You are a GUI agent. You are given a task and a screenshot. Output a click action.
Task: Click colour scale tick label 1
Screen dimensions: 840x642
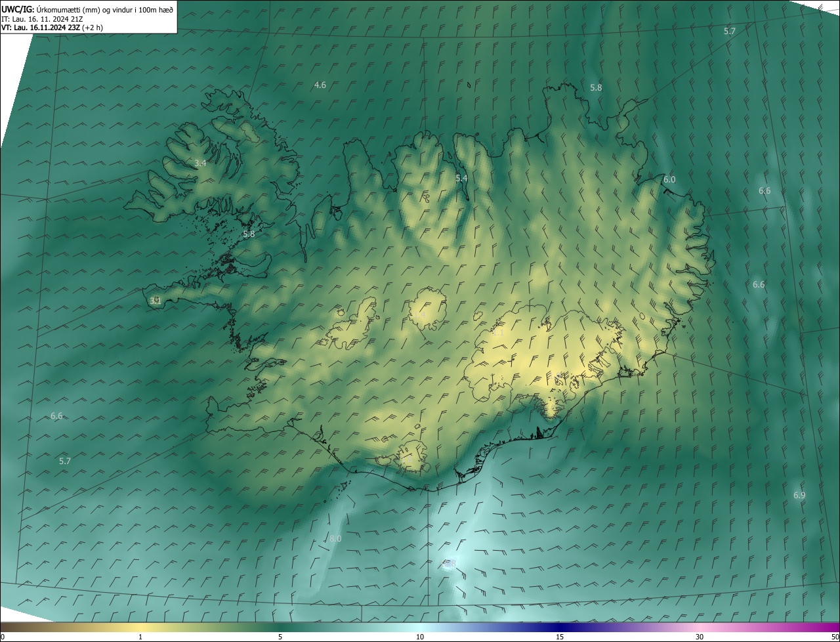[x=140, y=637]
